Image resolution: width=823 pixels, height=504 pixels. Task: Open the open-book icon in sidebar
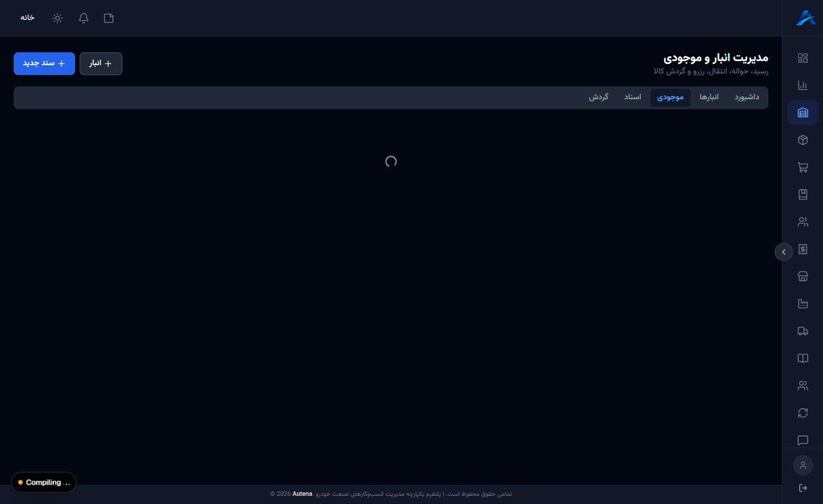802,358
